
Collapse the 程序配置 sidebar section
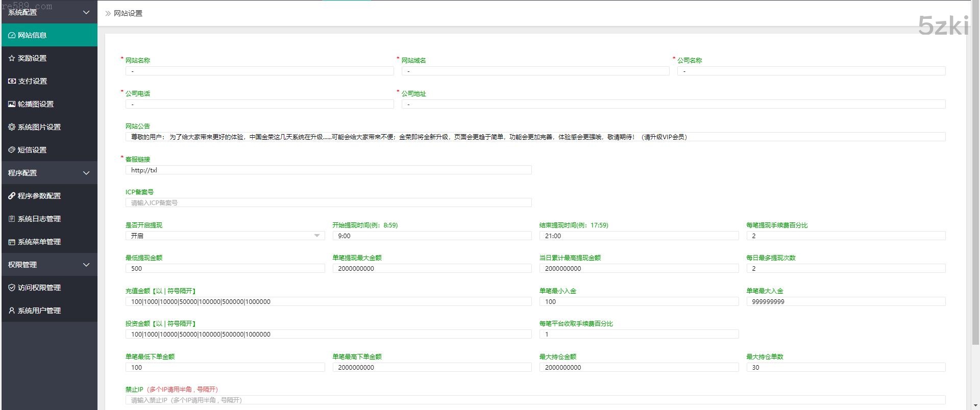coord(86,173)
